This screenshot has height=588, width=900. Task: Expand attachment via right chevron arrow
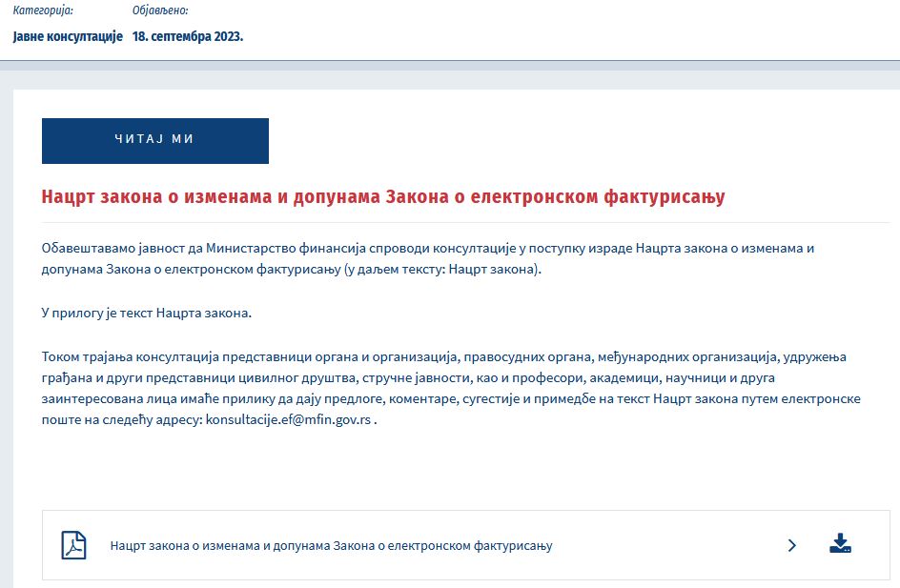(792, 545)
